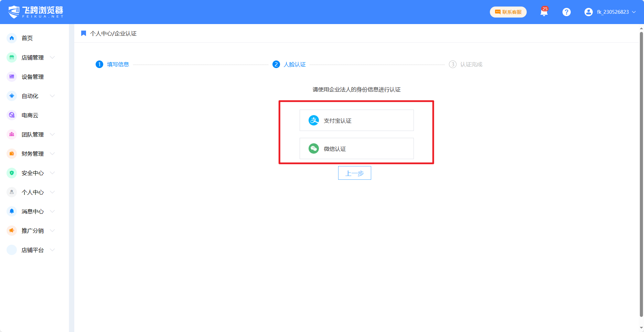The width and height of the screenshot is (644, 332).
Task: Click the e-commerce cloud sidebar icon
Action: click(12, 115)
